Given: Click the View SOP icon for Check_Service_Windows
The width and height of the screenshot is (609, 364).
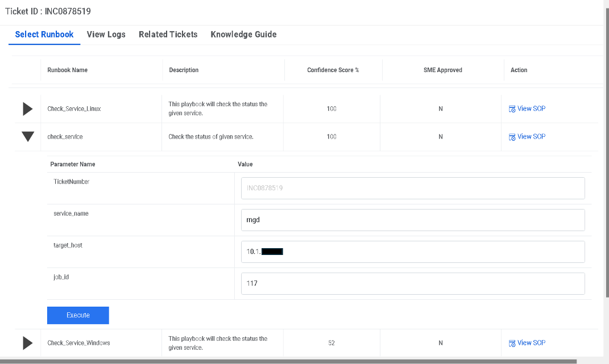Looking at the screenshot, I should (x=512, y=343).
